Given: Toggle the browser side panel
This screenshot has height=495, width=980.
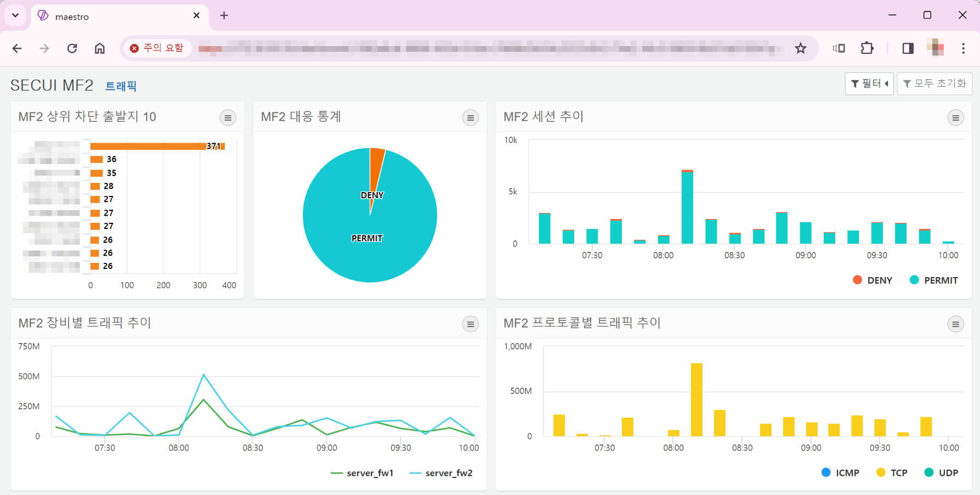Looking at the screenshot, I should coord(908,48).
